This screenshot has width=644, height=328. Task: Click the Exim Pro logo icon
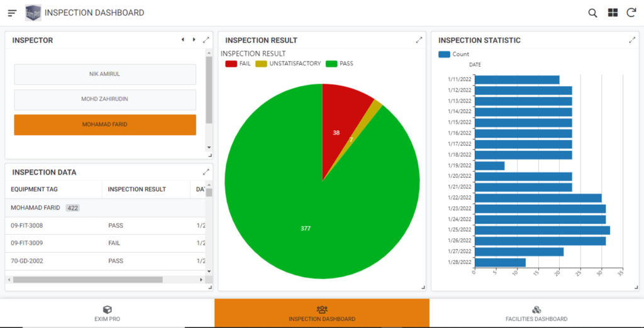pyautogui.click(x=33, y=13)
